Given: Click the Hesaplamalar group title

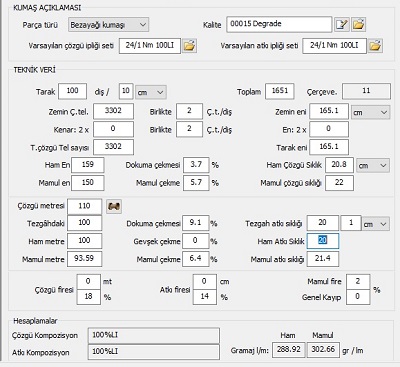Looking at the screenshot, I should (x=35, y=321).
